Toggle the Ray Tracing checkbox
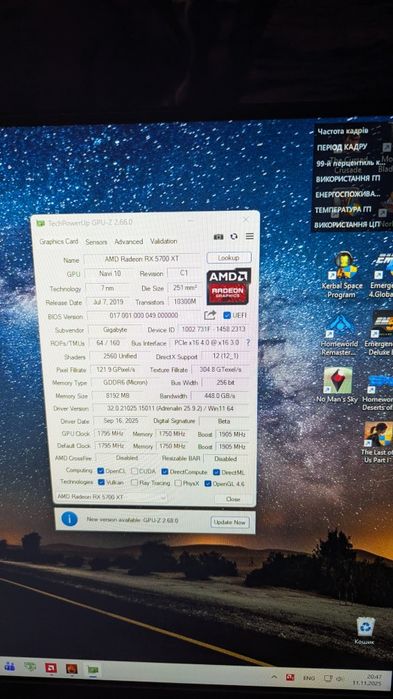 [x=135, y=482]
